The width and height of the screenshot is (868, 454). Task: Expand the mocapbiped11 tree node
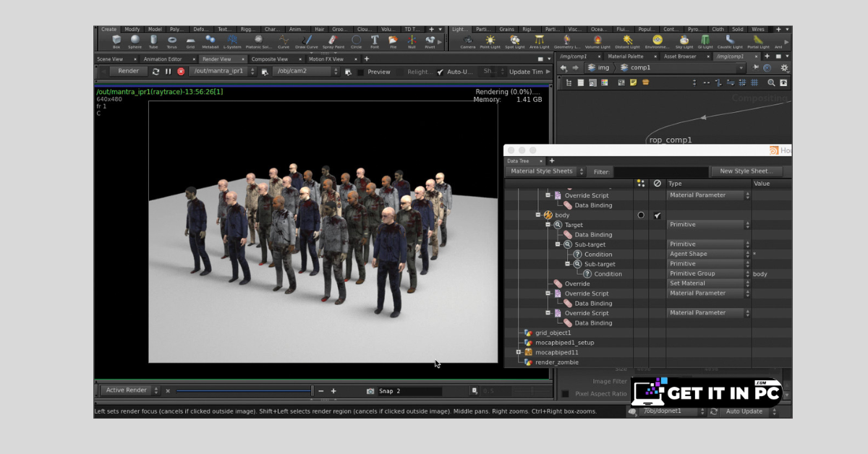coord(518,352)
